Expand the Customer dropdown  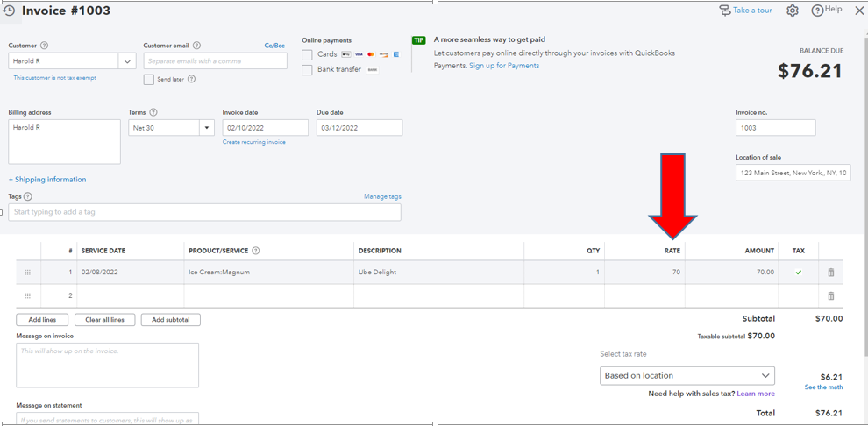(127, 61)
